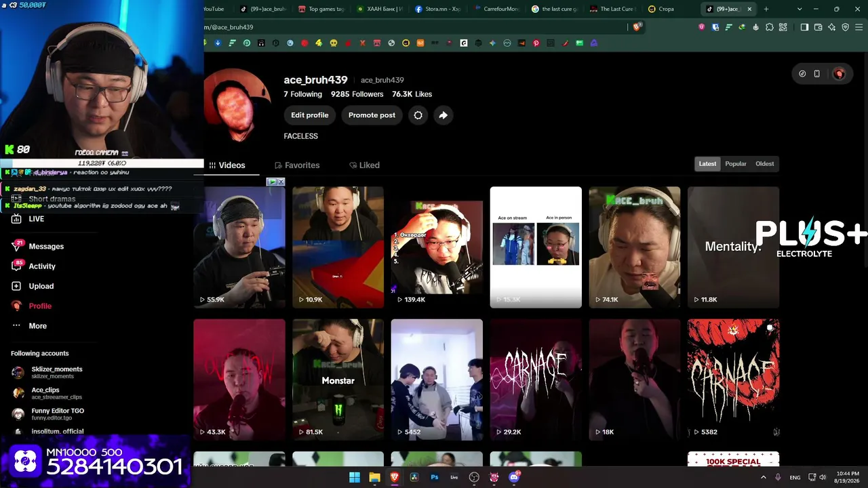Screen dimensions: 868x488
Task: Open the video with 55.9K views
Action: click(239, 247)
